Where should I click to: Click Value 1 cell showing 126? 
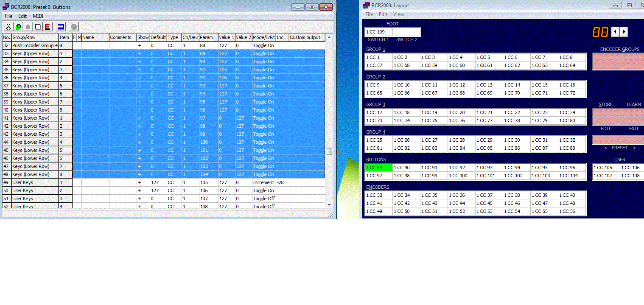(x=227, y=78)
